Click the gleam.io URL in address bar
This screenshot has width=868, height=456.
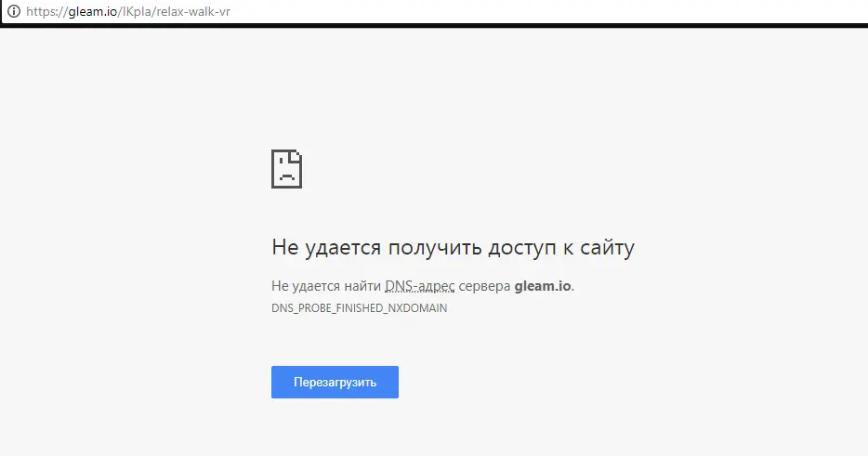[x=128, y=12]
